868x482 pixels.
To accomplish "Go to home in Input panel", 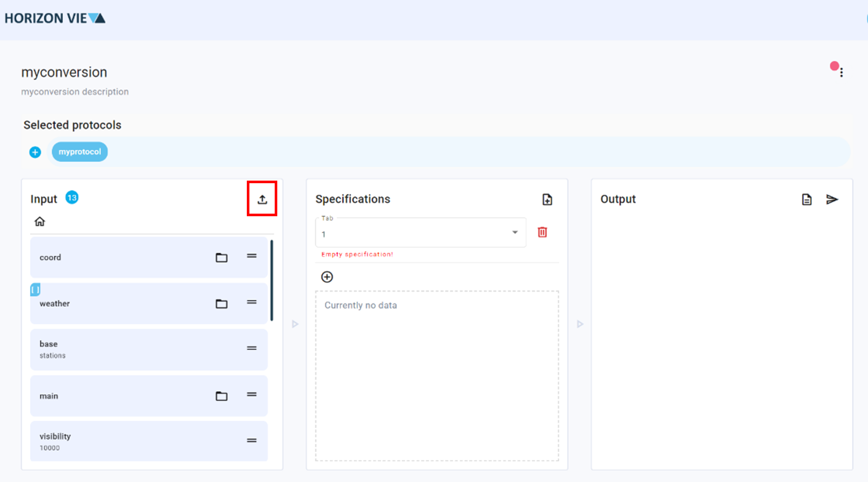I will (x=40, y=221).
